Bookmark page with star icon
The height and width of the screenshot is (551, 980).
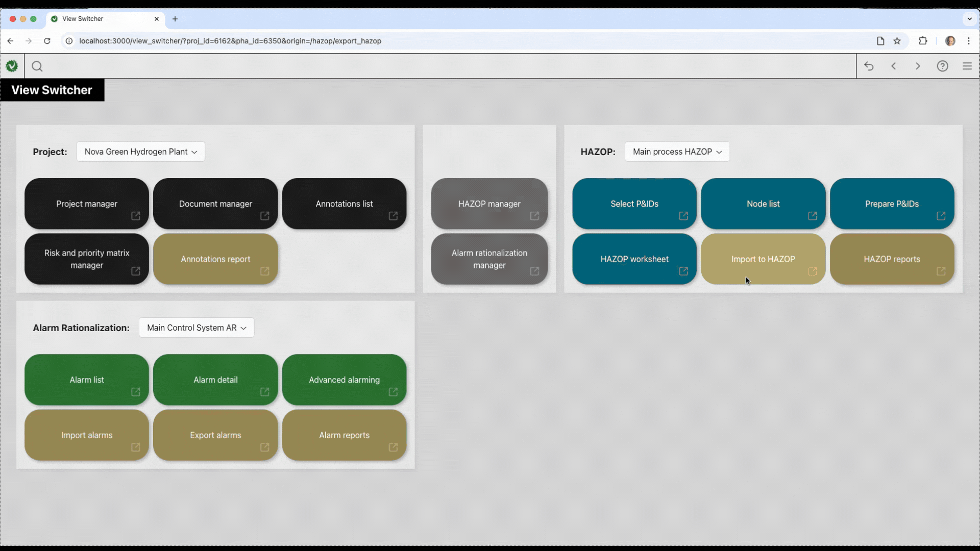897,41
